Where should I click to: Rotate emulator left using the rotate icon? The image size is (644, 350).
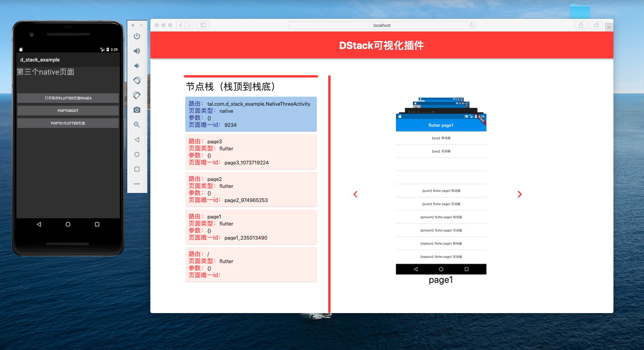point(137,81)
